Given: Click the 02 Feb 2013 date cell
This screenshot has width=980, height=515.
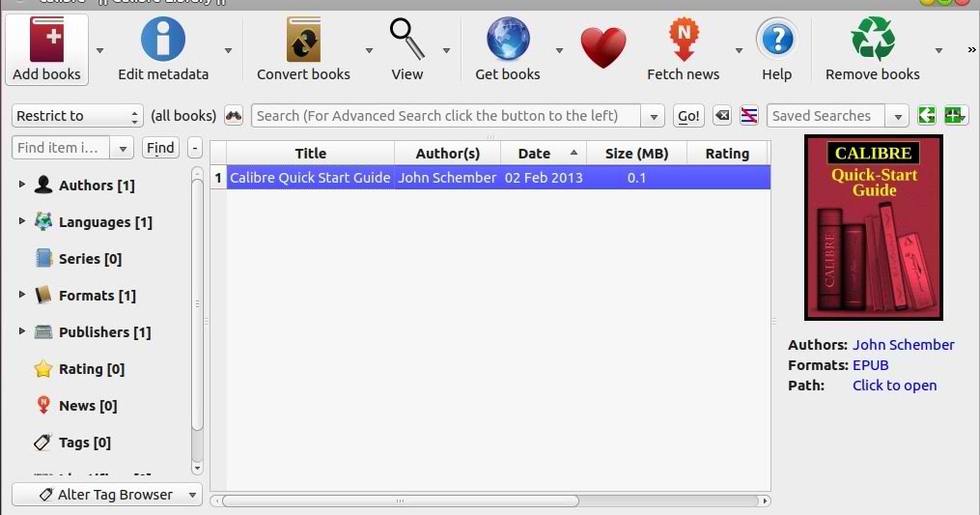Looking at the screenshot, I should click(544, 178).
